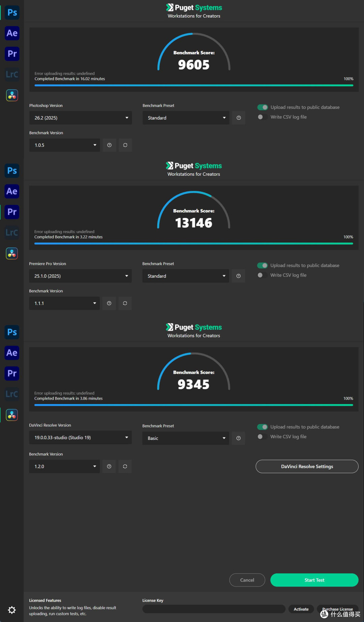Viewport: 364px width, 622px height.
Task: Choose Photoshop icon in bottom DaVinci panel sidebar
Action: (12, 332)
